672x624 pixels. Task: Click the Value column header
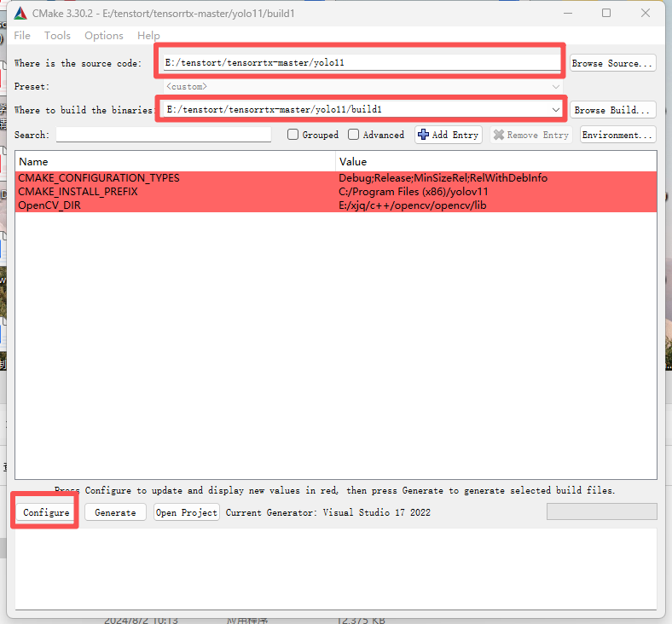pyautogui.click(x=495, y=161)
